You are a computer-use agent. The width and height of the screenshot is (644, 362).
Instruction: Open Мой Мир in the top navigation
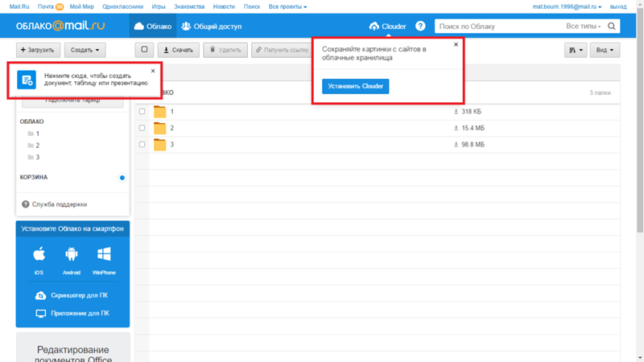pos(82,6)
